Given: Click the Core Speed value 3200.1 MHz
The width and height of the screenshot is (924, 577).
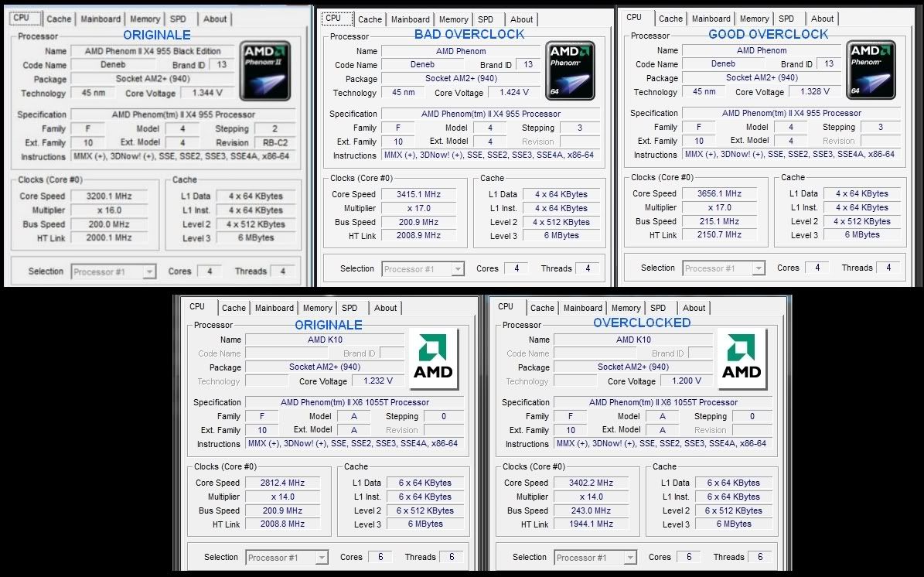Looking at the screenshot, I should point(109,196).
